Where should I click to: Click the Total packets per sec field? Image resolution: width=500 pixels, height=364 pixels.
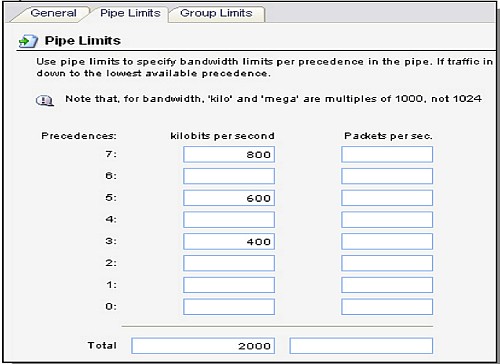click(x=361, y=346)
